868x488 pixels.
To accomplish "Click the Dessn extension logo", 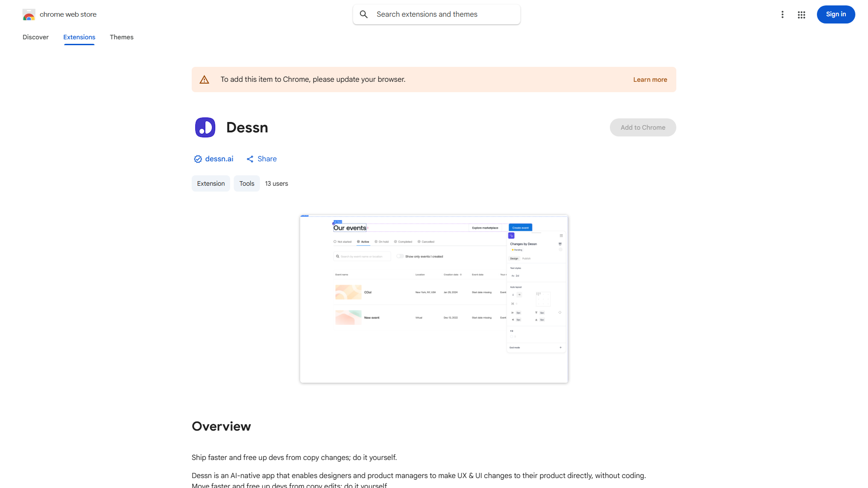I will click(x=205, y=127).
